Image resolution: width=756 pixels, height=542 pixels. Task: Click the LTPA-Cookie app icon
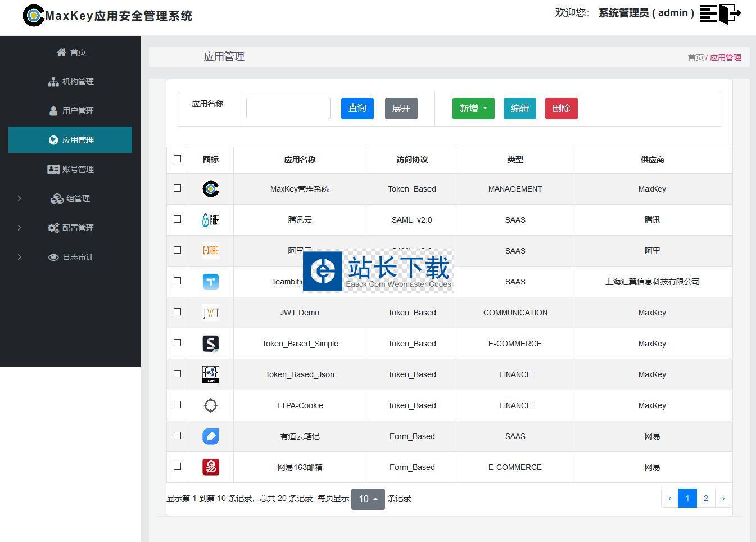click(x=210, y=405)
